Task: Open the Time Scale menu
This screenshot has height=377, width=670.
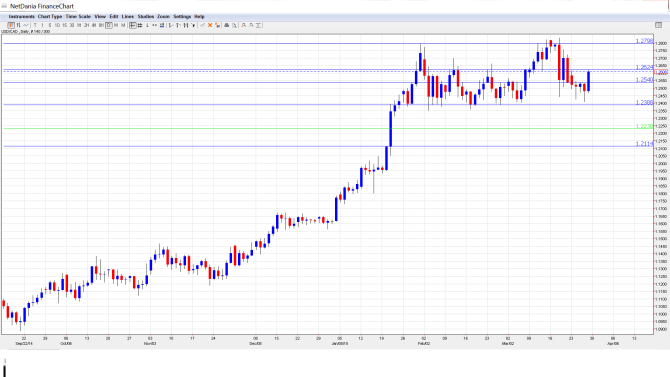Action: 78,17
